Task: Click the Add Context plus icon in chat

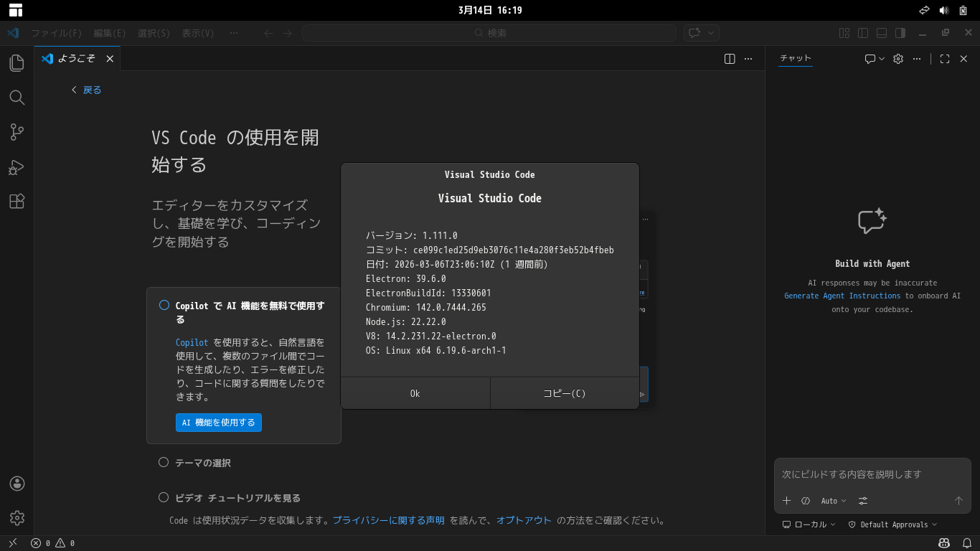Action: click(x=786, y=500)
